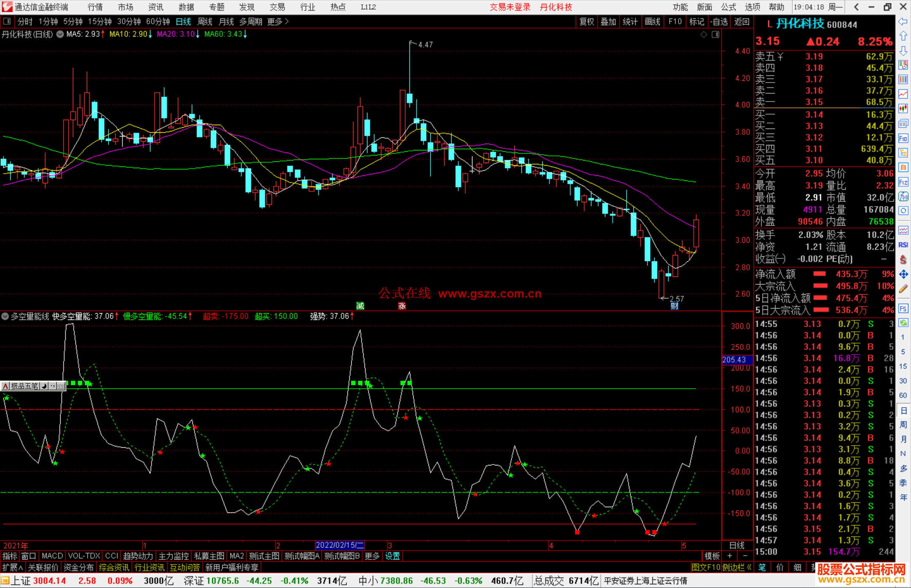The width and height of the screenshot is (911, 588).
Task: Open the colored quote grid sidebar icon
Action: 903,79
